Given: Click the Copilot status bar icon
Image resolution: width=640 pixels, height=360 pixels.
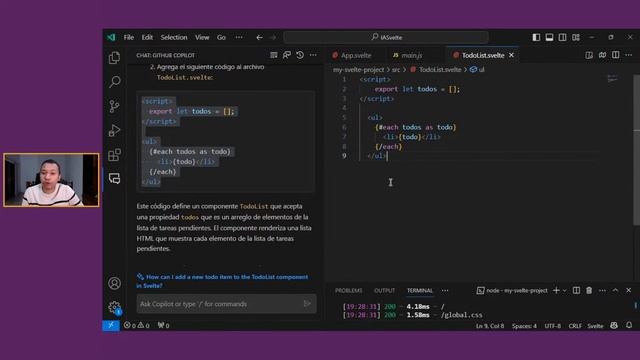Looking at the screenshot, I should (614, 325).
